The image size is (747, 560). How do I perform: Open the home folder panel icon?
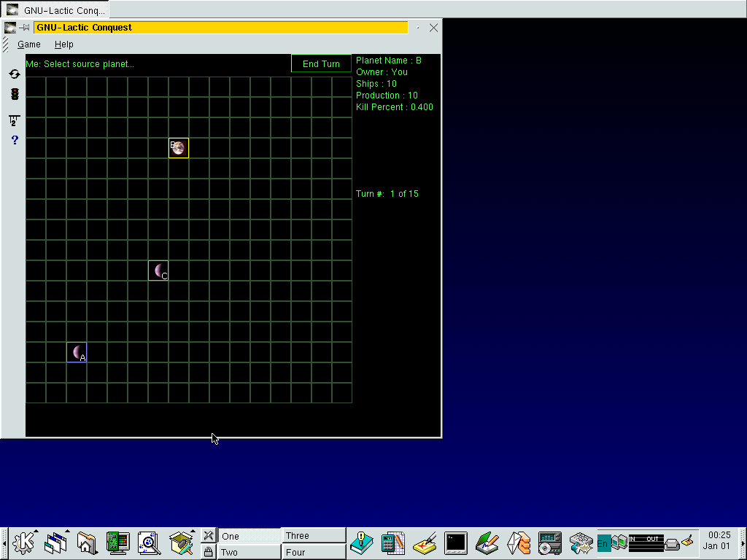click(87, 543)
